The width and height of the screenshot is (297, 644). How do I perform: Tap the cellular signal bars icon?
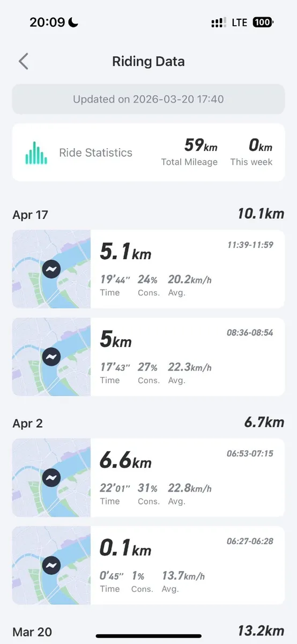219,23
